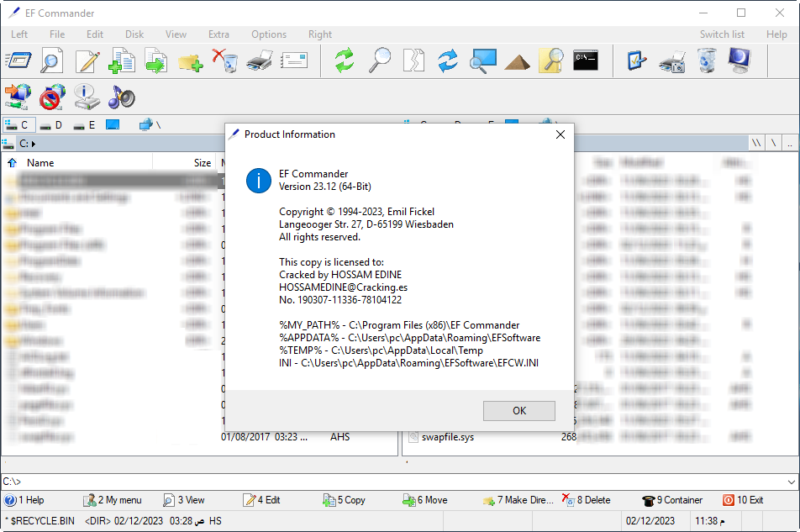Click the green arrows refresh icon

[x=345, y=61]
